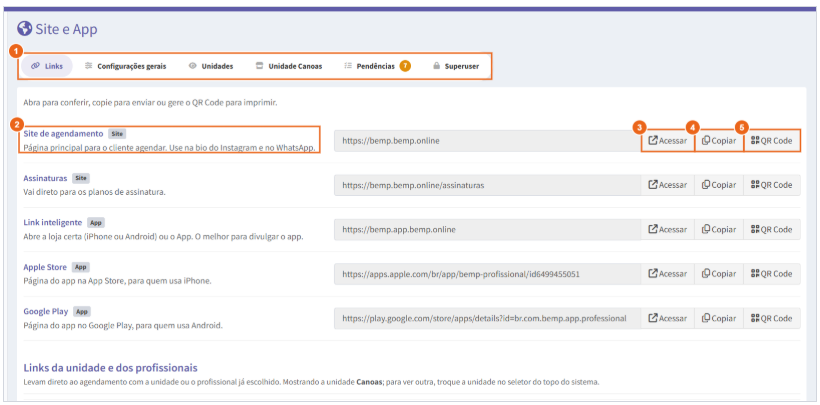Copy the Link inteligente URL
This screenshot has height=405, width=820.
[719, 229]
